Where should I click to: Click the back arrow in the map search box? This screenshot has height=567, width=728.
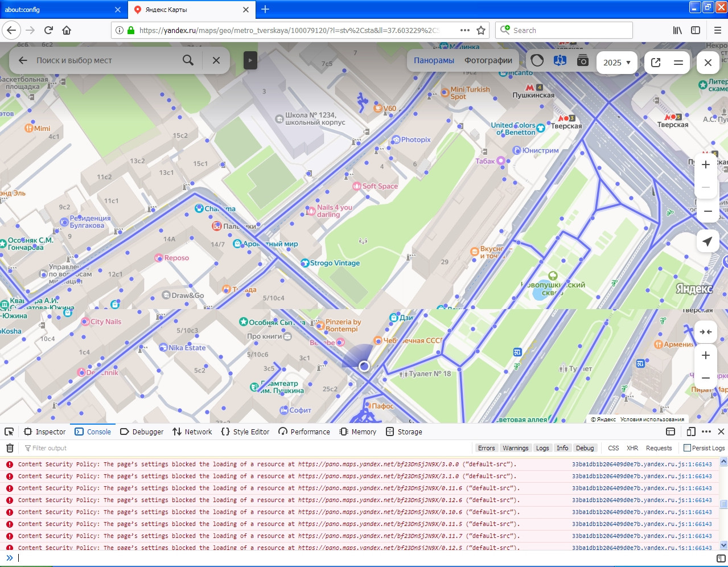tap(23, 60)
